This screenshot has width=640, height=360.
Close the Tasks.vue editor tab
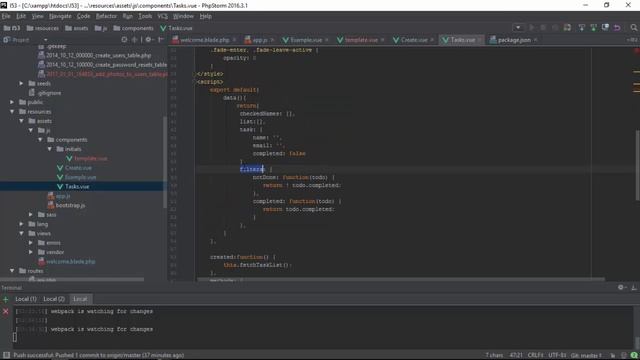tap(480, 40)
